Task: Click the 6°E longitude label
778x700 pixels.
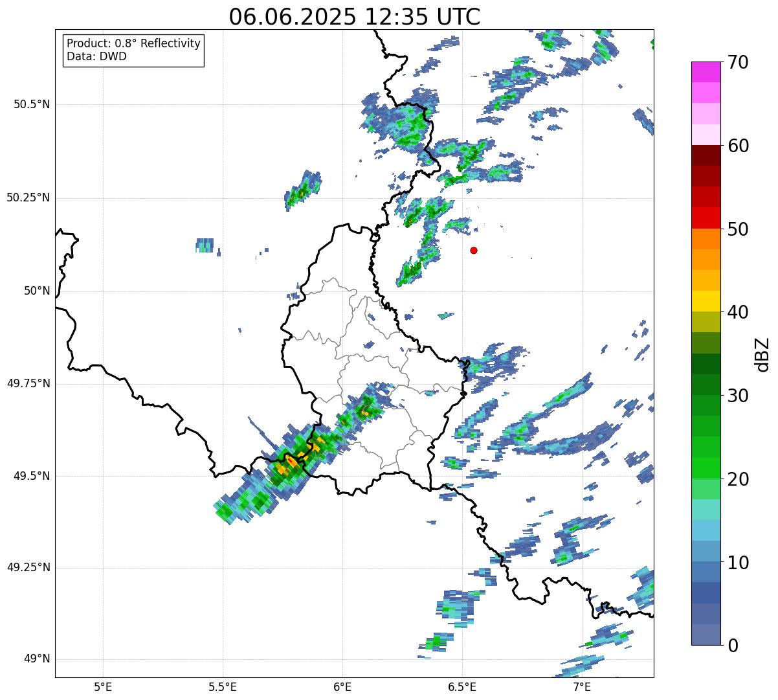Action: [342, 686]
